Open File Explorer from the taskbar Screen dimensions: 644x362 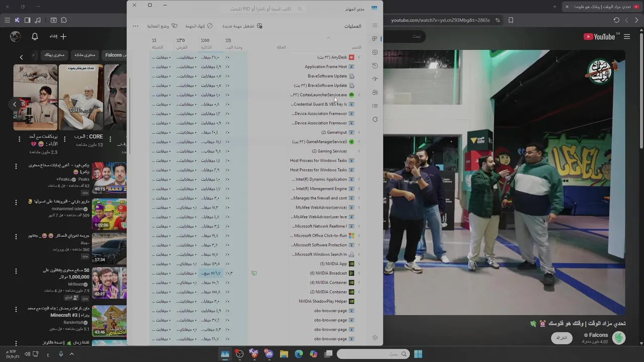click(x=284, y=354)
